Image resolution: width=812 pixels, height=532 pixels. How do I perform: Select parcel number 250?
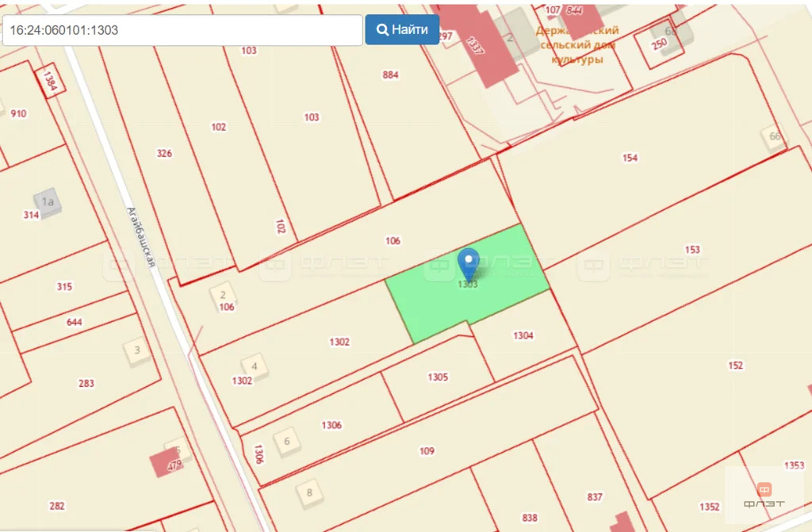pyautogui.click(x=659, y=44)
